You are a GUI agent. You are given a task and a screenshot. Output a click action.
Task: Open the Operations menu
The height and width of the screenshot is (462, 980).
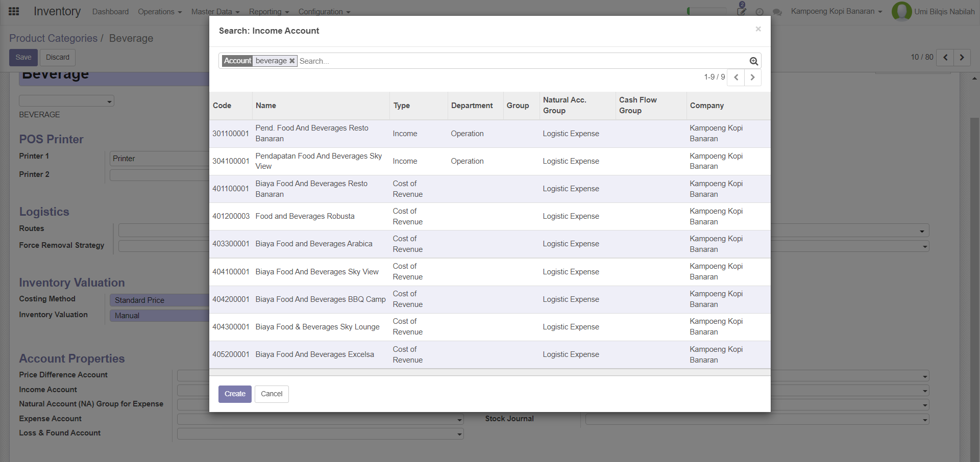click(160, 12)
